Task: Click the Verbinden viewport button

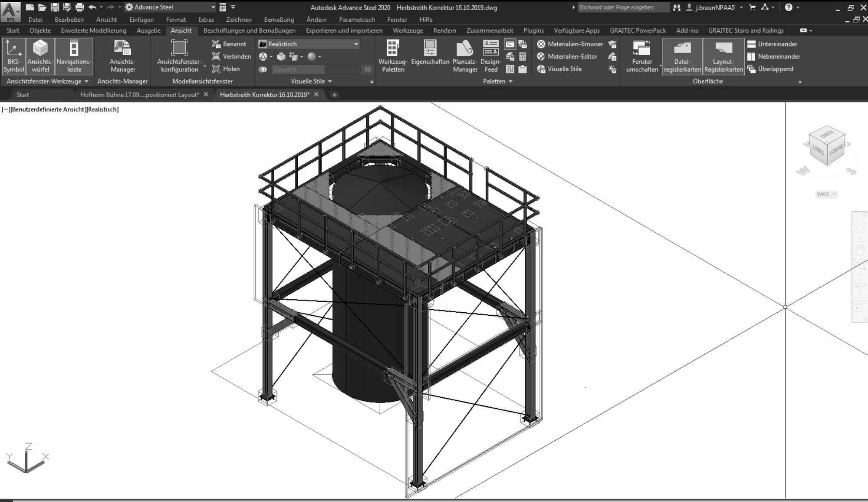Action: pos(231,56)
